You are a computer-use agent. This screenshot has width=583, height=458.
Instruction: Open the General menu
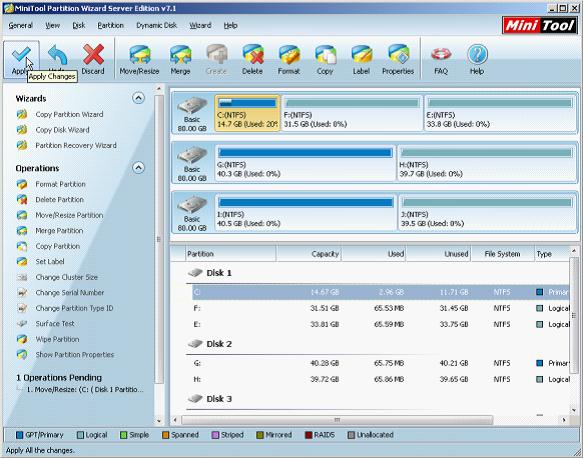coord(20,26)
